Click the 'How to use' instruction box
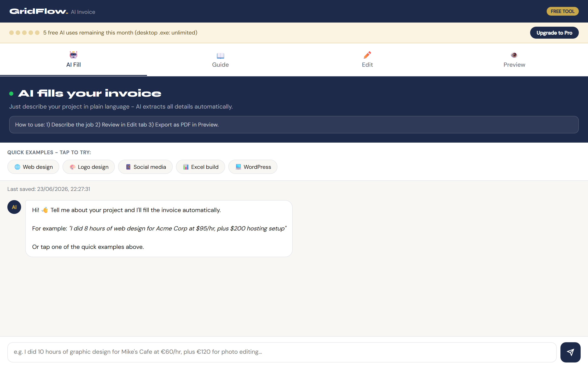This screenshot has width=588, height=368. click(x=294, y=125)
